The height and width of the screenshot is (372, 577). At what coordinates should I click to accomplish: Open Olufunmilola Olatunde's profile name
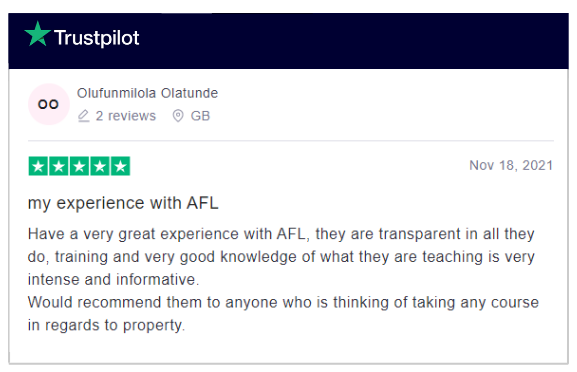(147, 93)
